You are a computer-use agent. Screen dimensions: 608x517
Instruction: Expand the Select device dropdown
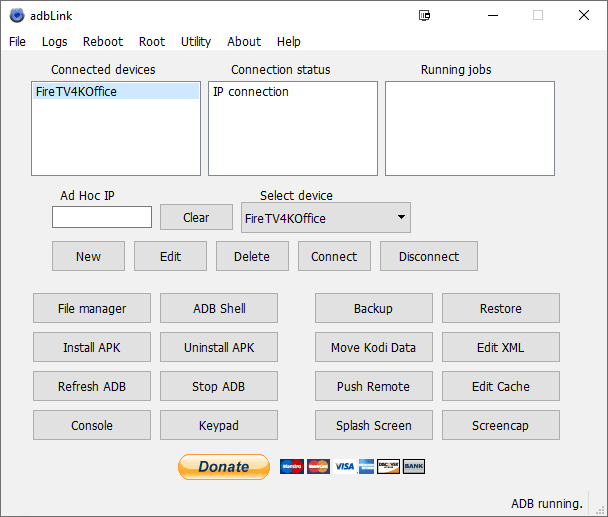point(401,217)
